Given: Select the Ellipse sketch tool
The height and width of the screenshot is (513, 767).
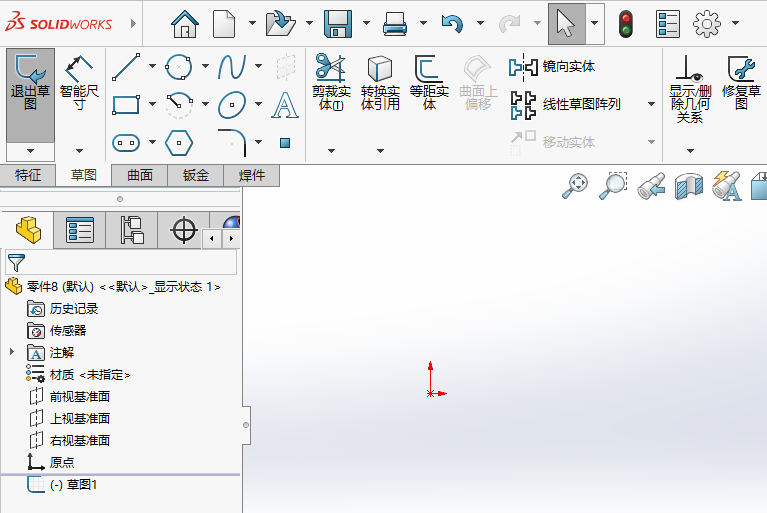Looking at the screenshot, I should pyautogui.click(x=232, y=105).
